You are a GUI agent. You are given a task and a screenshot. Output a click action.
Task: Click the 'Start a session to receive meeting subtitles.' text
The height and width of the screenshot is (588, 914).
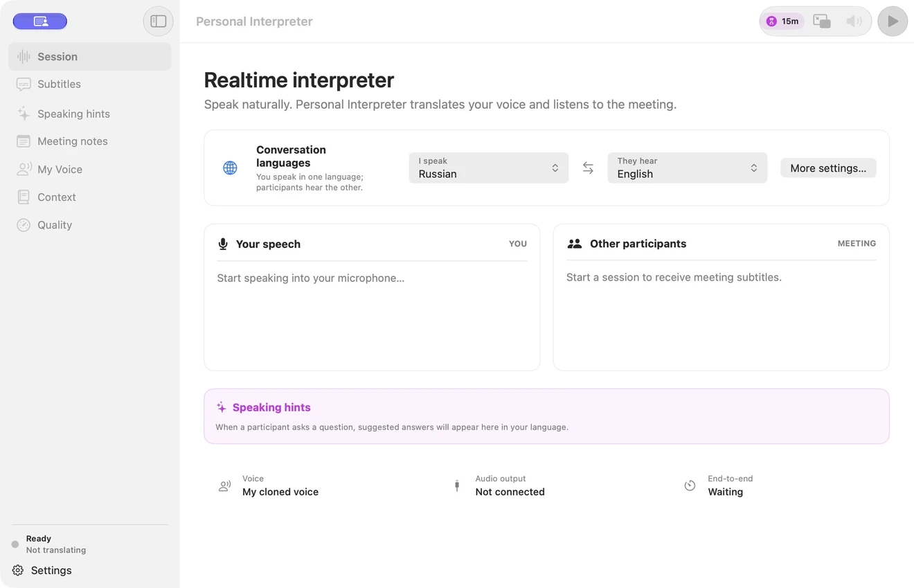pos(674,277)
